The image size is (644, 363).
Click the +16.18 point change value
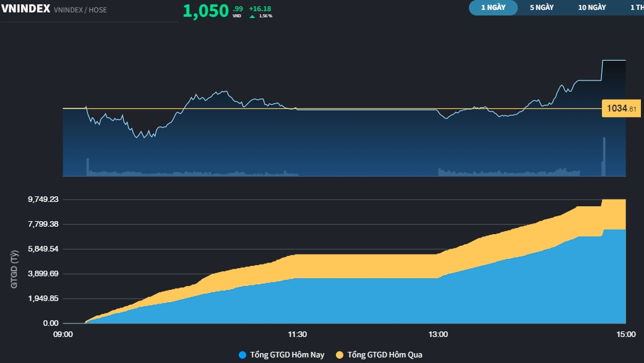coord(260,9)
